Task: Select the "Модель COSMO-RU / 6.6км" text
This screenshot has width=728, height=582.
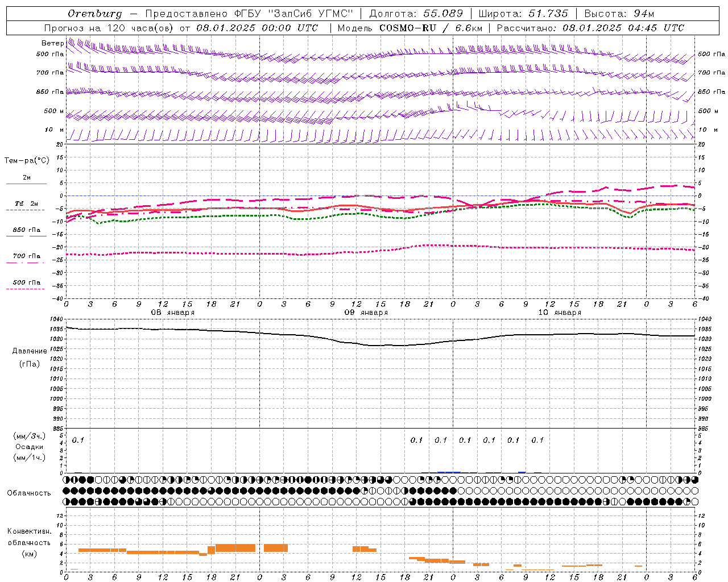Action: (x=409, y=28)
